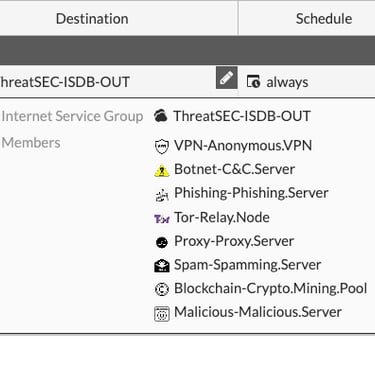The width and height of the screenshot is (375, 366).
Task: Sort by the Schedule column header
Action: [324, 19]
